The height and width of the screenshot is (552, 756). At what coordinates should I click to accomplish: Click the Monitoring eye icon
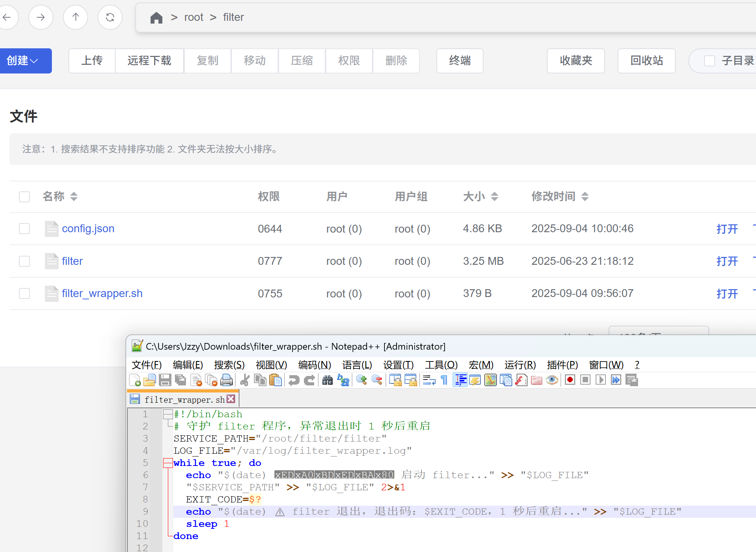point(552,380)
